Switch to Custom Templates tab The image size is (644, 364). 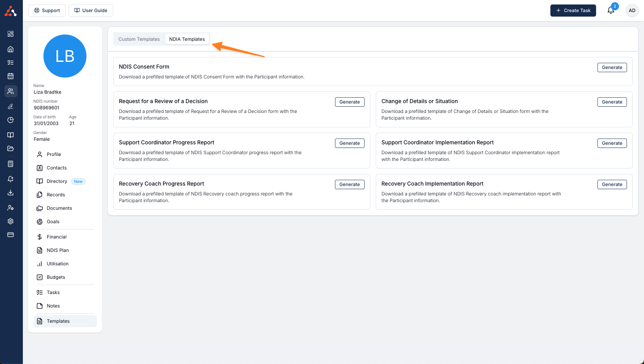click(x=139, y=39)
